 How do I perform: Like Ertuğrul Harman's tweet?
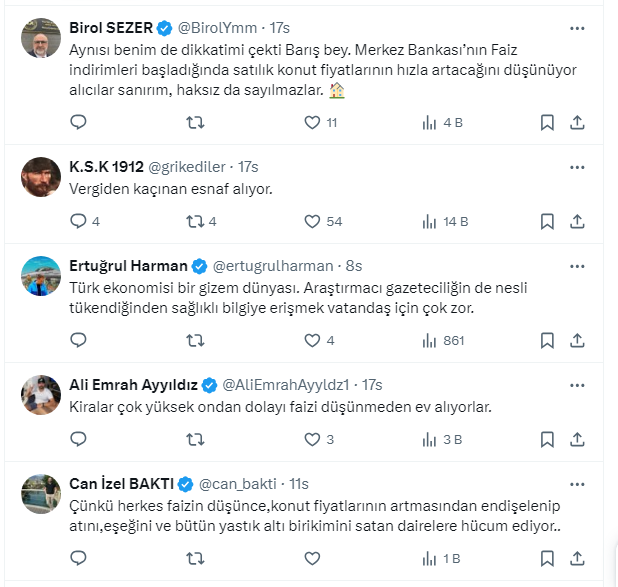click(311, 340)
